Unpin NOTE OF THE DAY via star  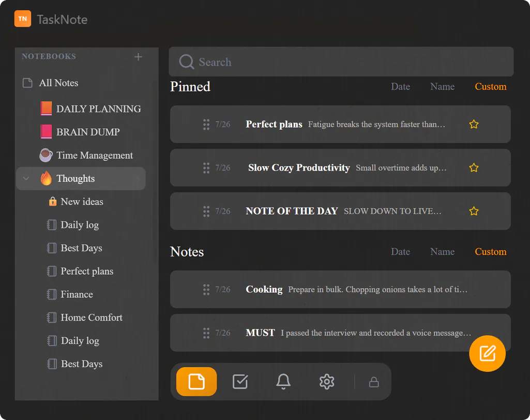[474, 211]
